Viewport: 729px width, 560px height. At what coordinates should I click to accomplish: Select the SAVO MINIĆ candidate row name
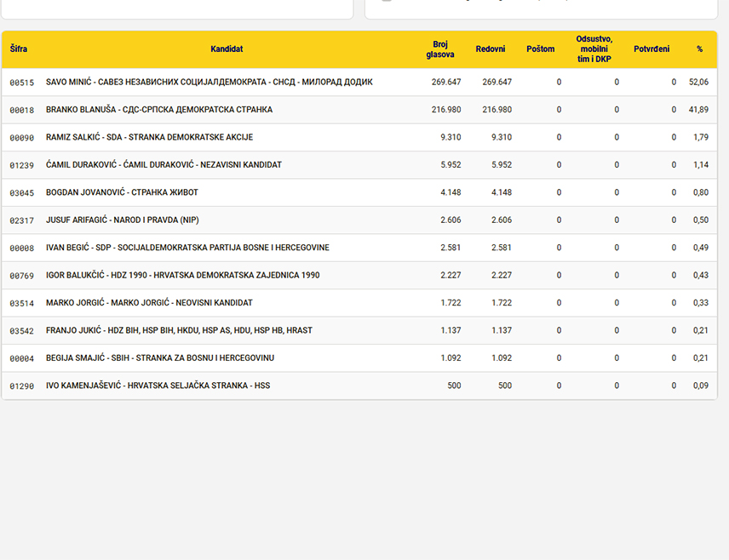point(210,83)
